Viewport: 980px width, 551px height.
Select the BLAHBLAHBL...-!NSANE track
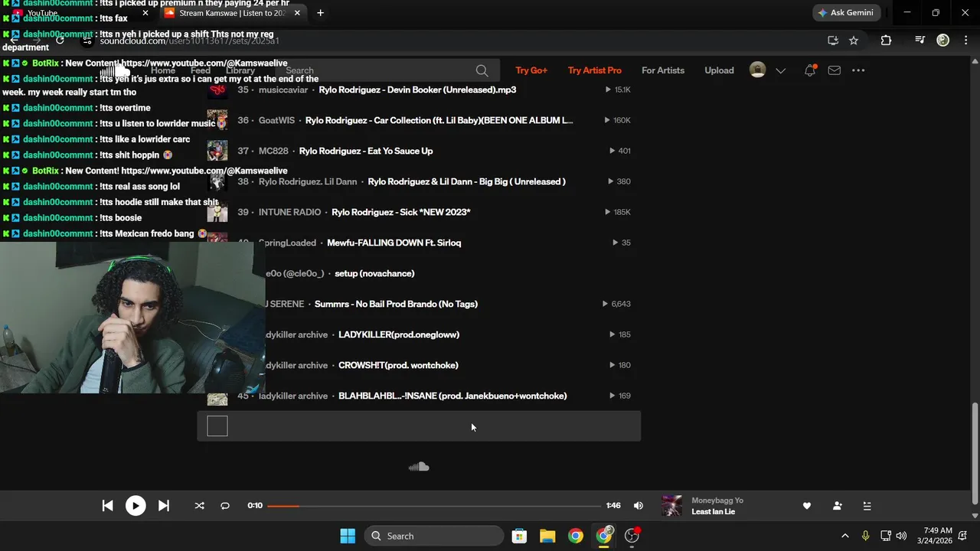[452, 396]
